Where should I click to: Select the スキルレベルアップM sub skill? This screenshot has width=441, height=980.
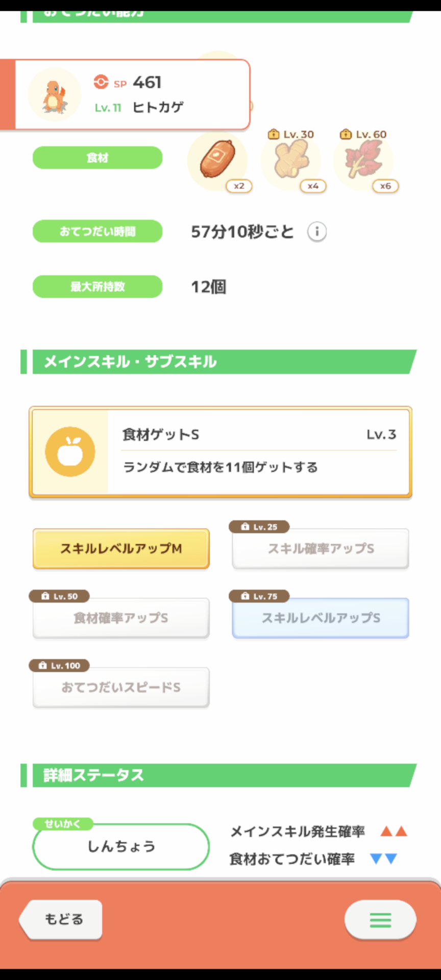pos(121,549)
